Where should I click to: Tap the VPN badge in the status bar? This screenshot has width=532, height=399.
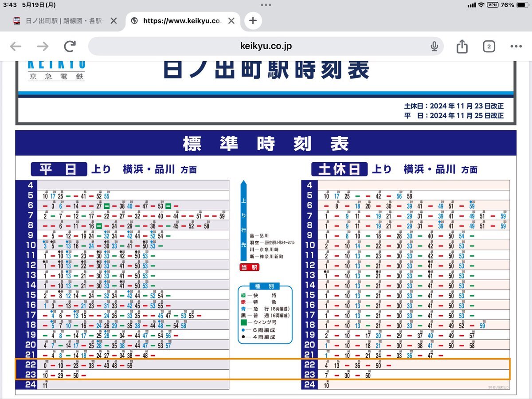tap(492, 5)
